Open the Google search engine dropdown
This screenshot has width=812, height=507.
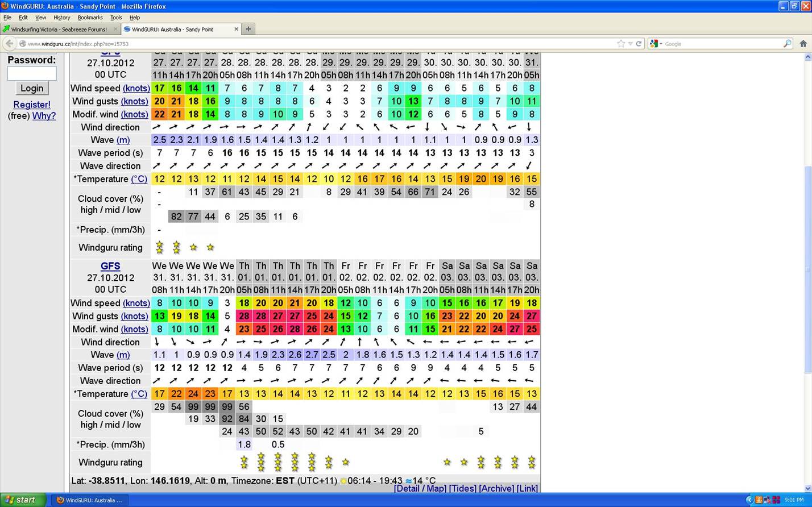656,44
